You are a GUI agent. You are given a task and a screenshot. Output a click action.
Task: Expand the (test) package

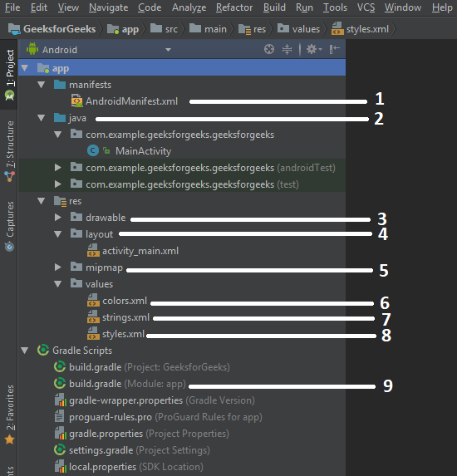(58, 184)
